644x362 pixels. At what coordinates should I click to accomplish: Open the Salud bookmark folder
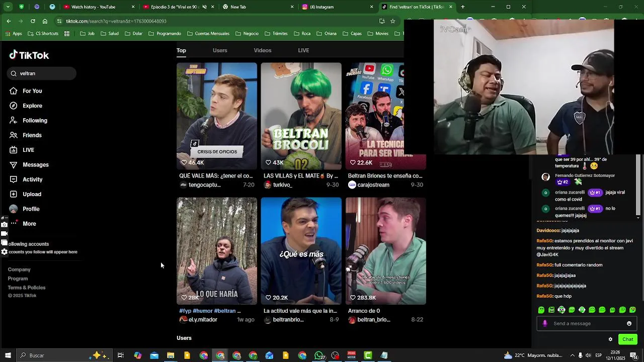[109, 34]
